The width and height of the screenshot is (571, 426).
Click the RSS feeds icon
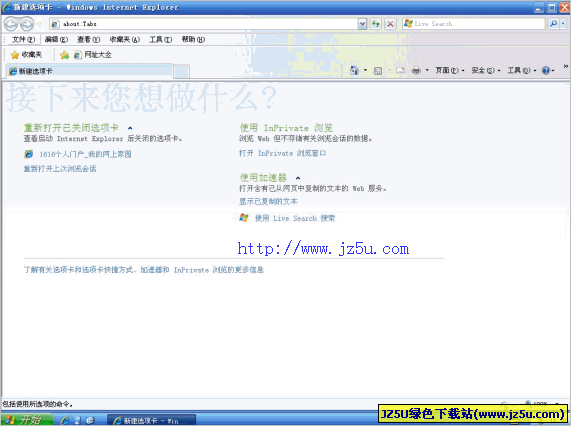(378, 71)
